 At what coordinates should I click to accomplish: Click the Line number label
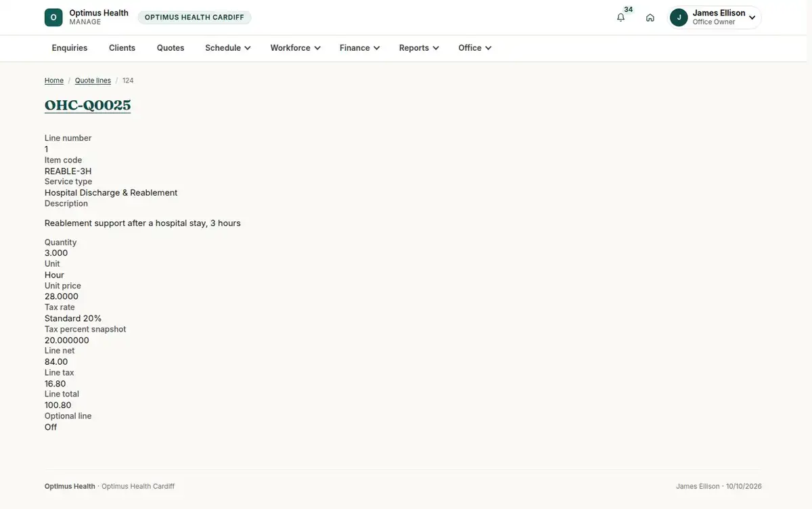pyautogui.click(x=68, y=138)
